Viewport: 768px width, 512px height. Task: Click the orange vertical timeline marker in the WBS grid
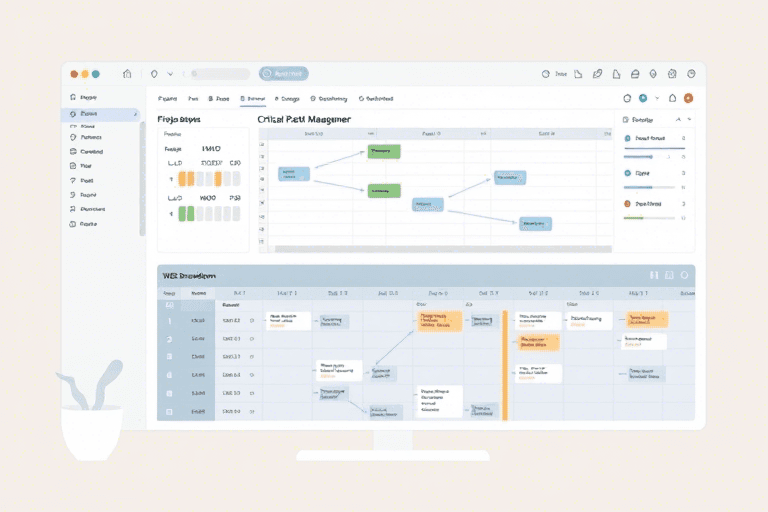click(505, 365)
